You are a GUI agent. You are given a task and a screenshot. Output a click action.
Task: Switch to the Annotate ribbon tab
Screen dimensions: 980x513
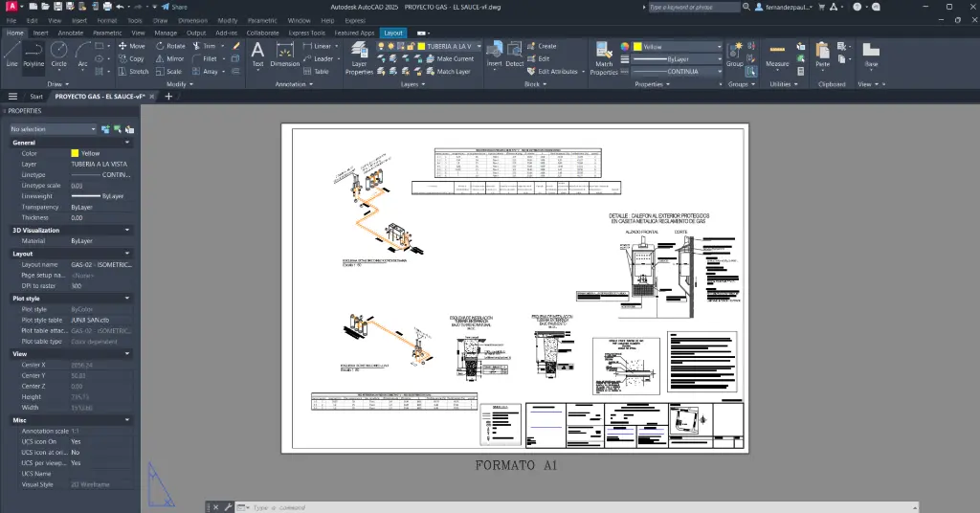click(x=70, y=33)
